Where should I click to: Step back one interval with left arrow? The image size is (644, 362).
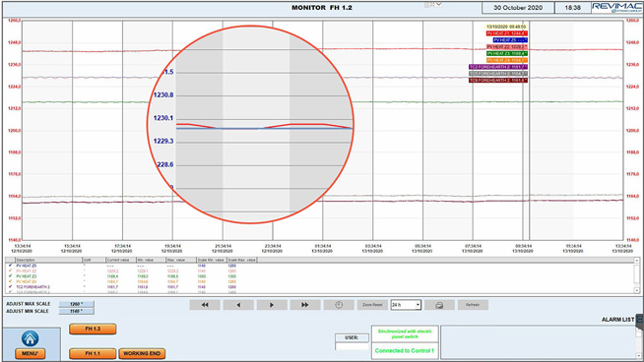(x=238, y=305)
